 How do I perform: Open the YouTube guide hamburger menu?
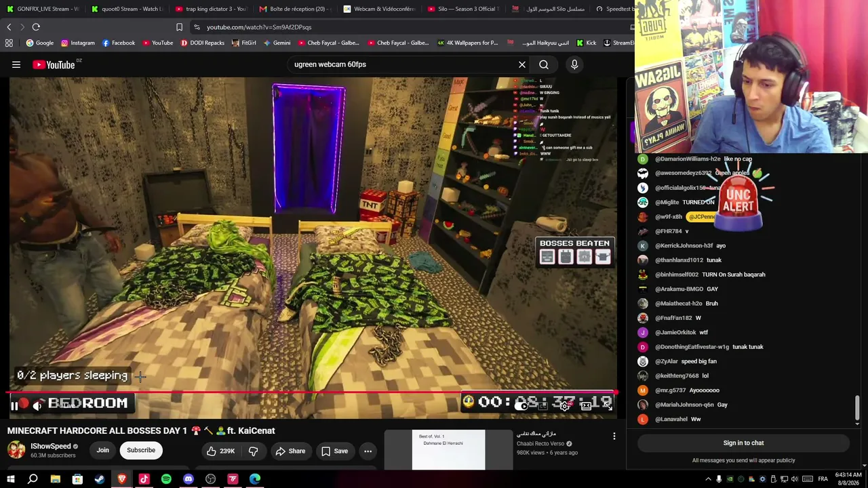[x=16, y=64]
